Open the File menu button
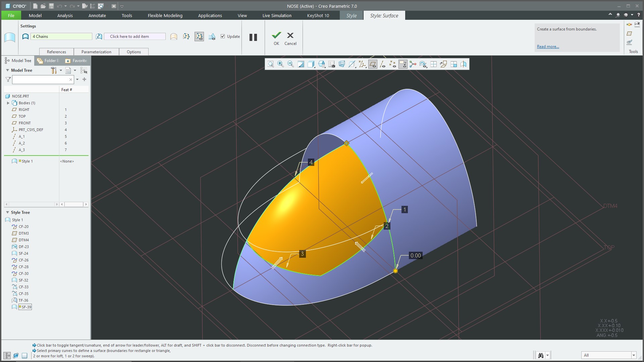 pos(11,15)
